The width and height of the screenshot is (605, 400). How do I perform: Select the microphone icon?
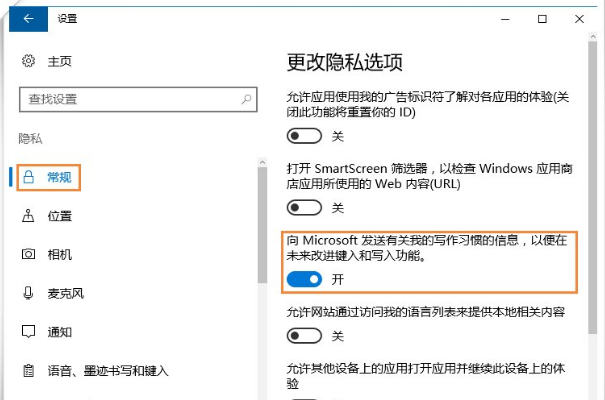(28, 293)
